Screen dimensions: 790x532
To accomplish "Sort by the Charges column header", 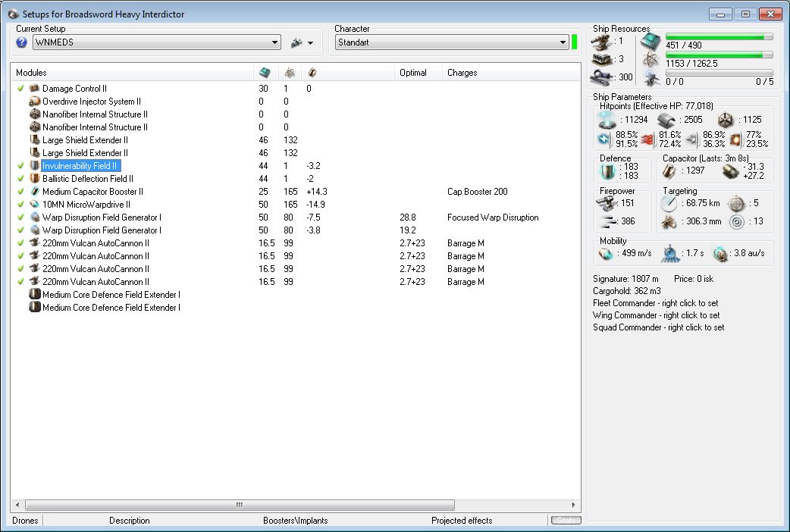I will pos(511,73).
